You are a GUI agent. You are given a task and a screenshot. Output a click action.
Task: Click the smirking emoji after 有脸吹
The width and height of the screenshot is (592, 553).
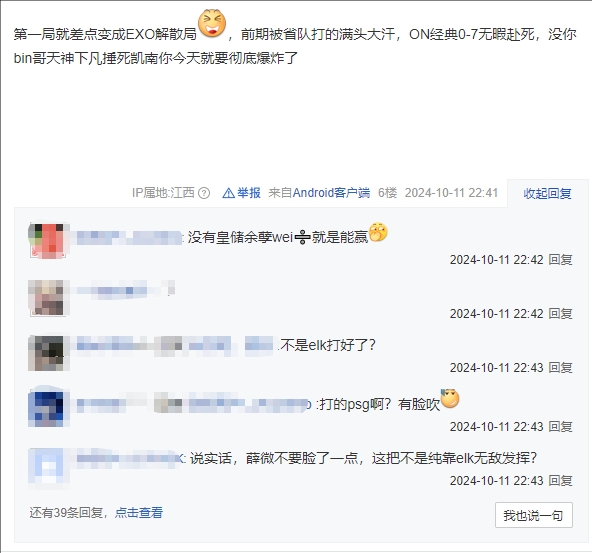[x=450, y=399]
